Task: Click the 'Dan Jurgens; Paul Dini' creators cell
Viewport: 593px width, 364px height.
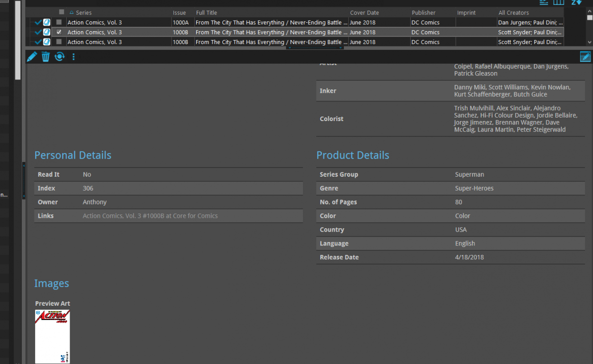Action: click(x=530, y=22)
